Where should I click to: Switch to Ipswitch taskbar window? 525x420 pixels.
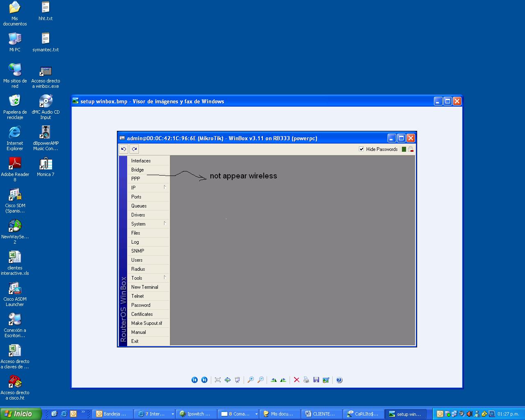click(196, 414)
